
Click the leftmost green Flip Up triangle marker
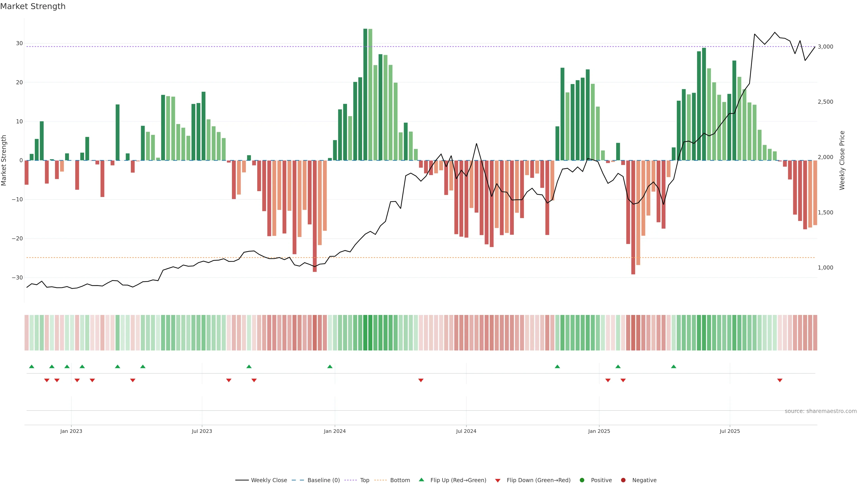pyautogui.click(x=32, y=366)
